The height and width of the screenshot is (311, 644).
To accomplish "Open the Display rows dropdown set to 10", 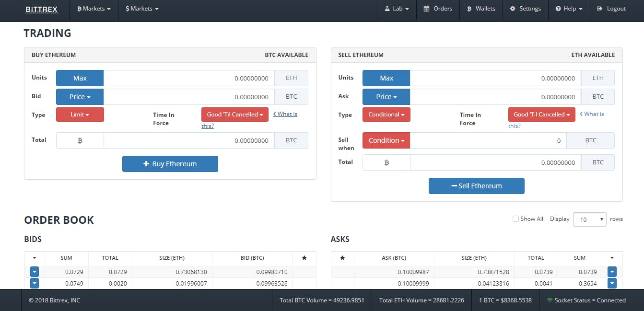I will pyautogui.click(x=589, y=219).
